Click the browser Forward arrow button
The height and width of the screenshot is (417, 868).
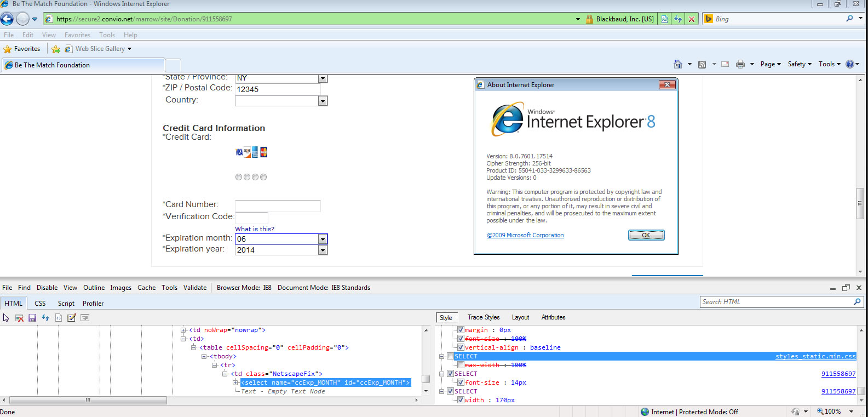(22, 19)
